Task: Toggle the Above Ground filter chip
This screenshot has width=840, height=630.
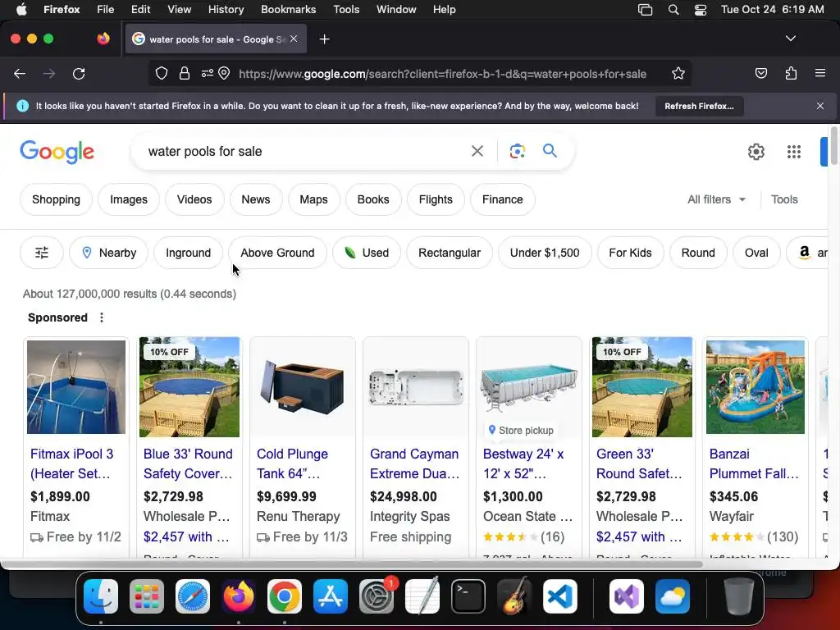Action: 277,253
